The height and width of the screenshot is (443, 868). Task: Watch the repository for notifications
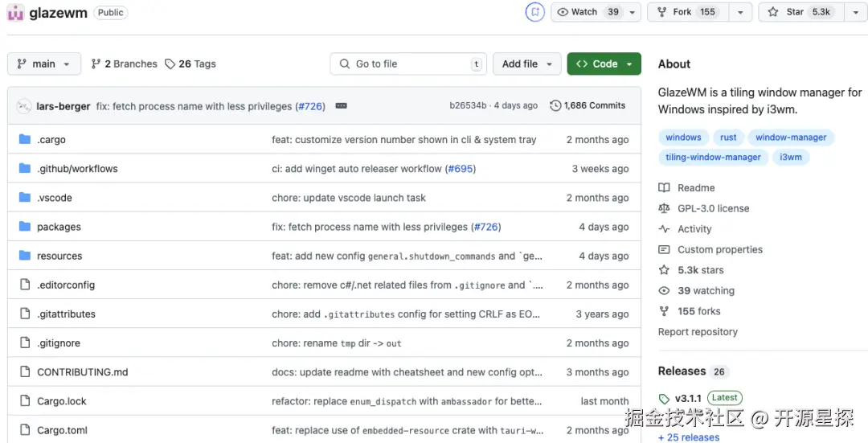(588, 12)
